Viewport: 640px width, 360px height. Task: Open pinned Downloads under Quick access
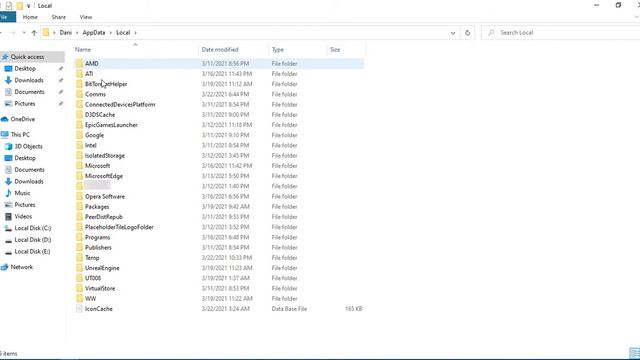point(29,80)
